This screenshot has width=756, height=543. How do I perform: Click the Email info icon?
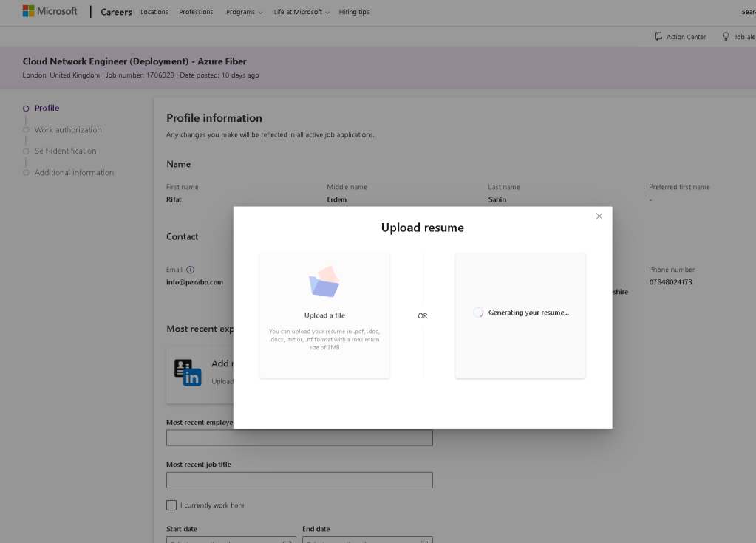(191, 270)
